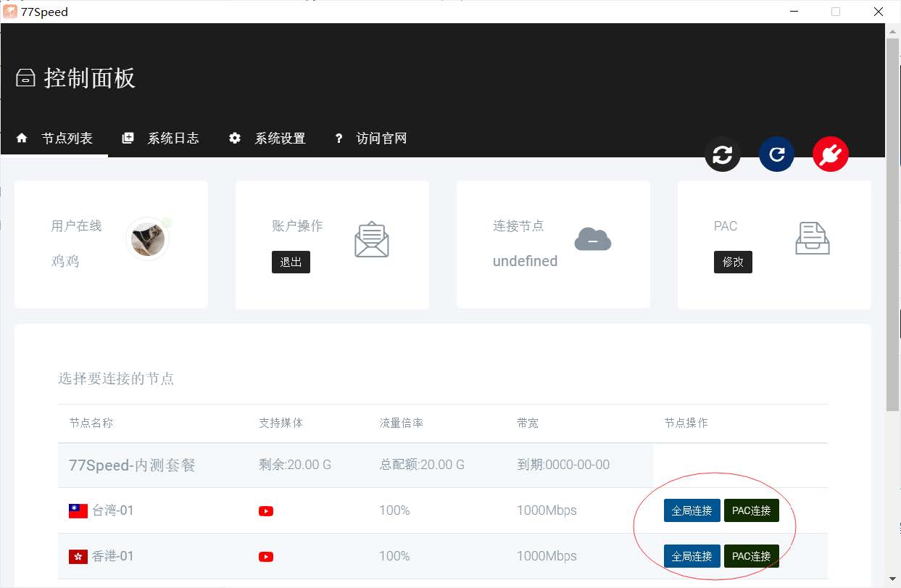This screenshot has height=588, width=901.
Task: Open the 系统设置 tab
Action: pyautogui.click(x=267, y=138)
